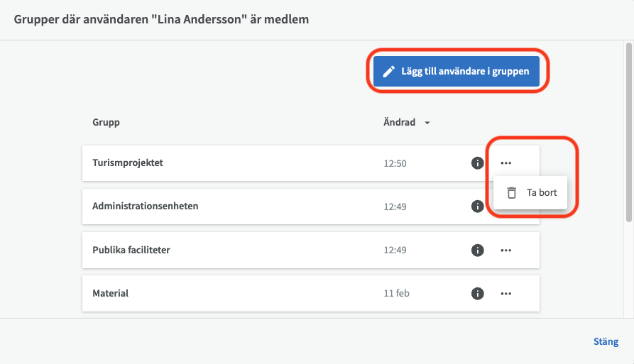Open info icon on Publika faciliteter row
Image resolution: width=634 pixels, height=364 pixels.
[478, 250]
